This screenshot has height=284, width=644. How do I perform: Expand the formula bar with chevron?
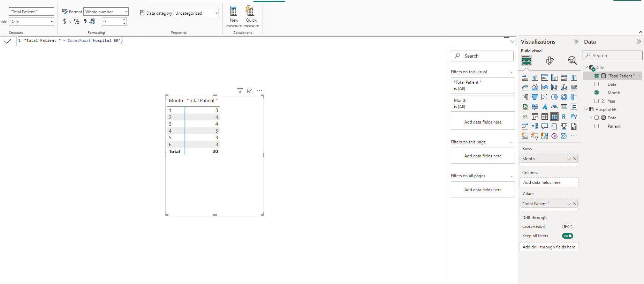(512, 41)
